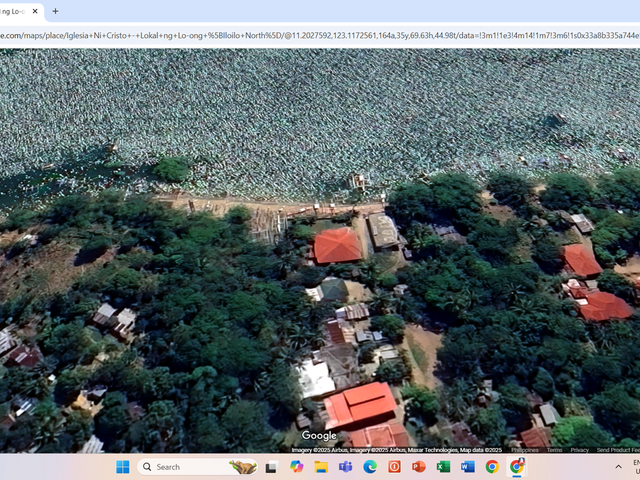Click the Send Product Feedback link
Viewport: 640px width, 480px height.
pyautogui.click(x=618, y=450)
